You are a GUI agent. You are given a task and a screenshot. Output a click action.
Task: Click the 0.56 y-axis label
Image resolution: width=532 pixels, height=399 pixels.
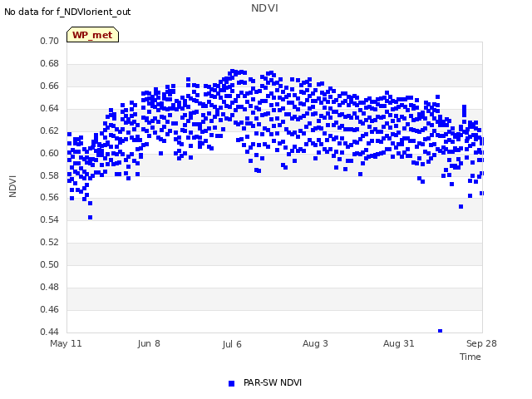click(x=50, y=198)
